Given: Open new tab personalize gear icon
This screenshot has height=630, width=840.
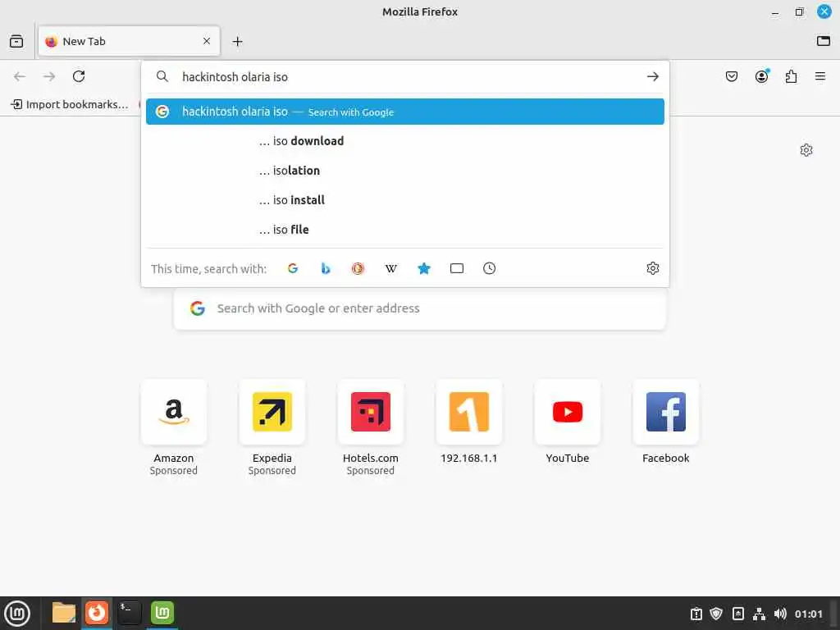Looking at the screenshot, I should click(x=806, y=150).
